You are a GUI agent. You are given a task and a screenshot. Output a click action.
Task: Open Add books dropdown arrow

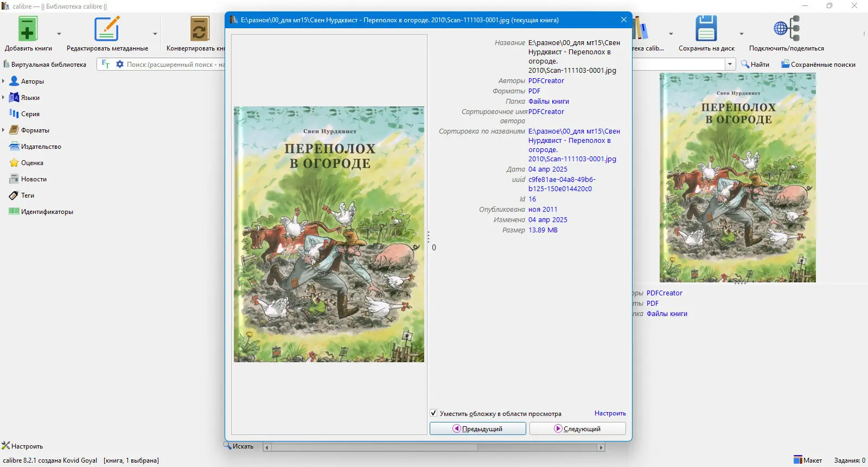coord(59,34)
